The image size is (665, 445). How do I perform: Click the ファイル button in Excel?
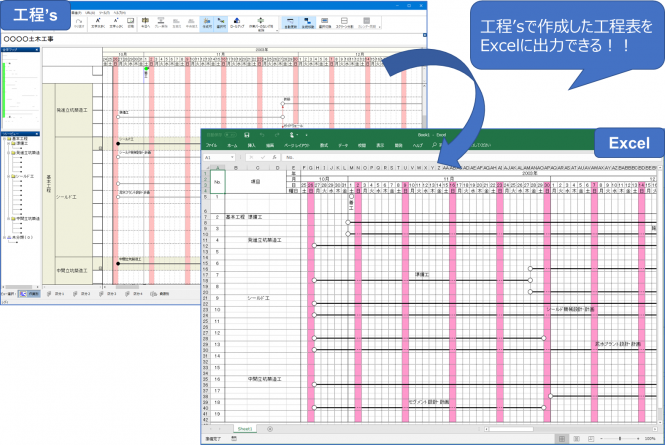click(x=212, y=145)
